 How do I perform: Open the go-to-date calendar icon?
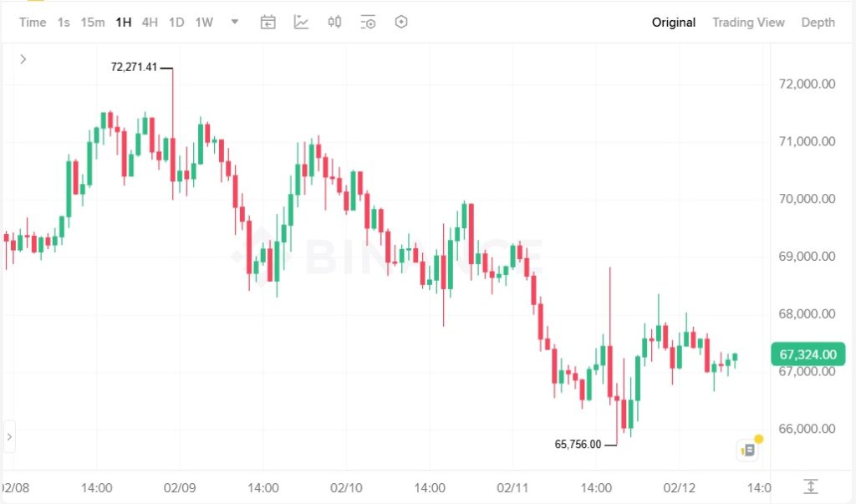pos(267,23)
